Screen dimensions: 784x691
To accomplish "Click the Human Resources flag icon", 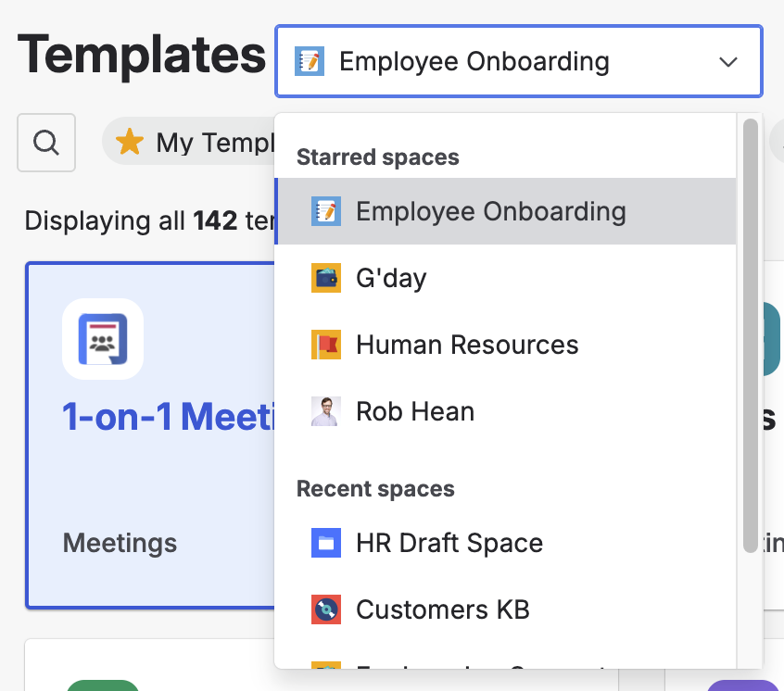I will (x=326, y=345).
